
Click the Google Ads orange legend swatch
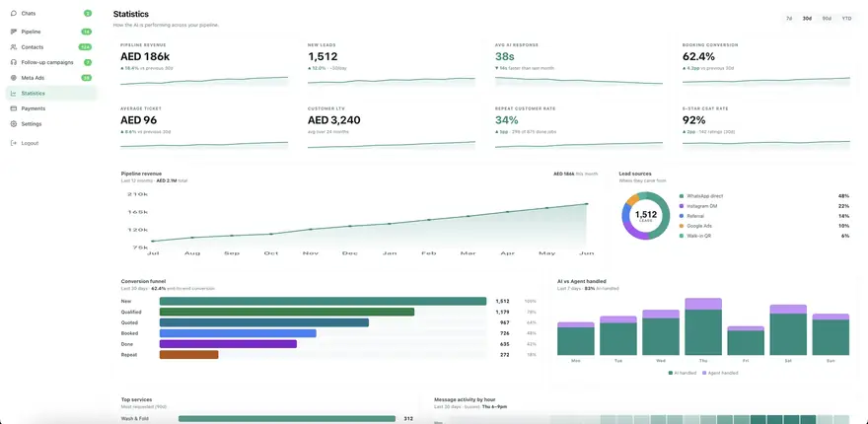[x=681, y=226]
